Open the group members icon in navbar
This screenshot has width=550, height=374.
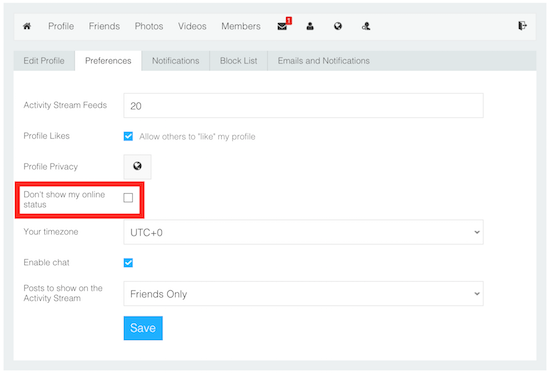click(x=366, y=26)
